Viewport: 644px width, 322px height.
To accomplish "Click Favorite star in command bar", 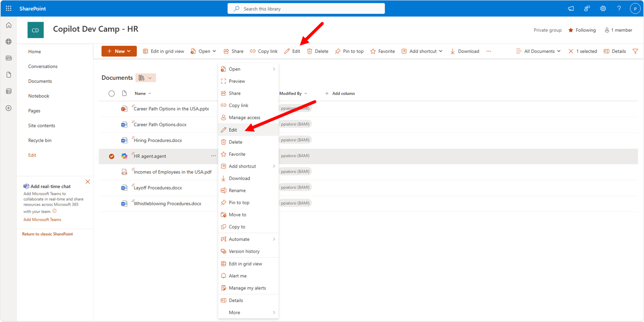I will [x=383, y=51].
